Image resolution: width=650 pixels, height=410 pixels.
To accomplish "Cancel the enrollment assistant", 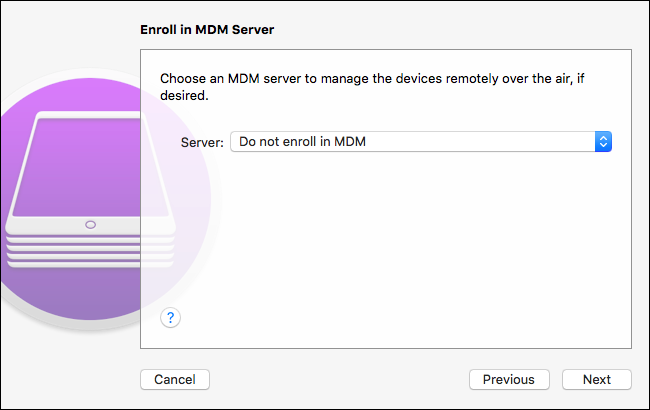I will (175, 379).
